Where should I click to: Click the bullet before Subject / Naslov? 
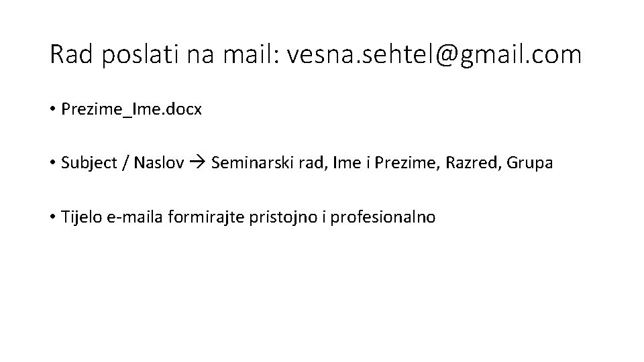coord(53,163)
